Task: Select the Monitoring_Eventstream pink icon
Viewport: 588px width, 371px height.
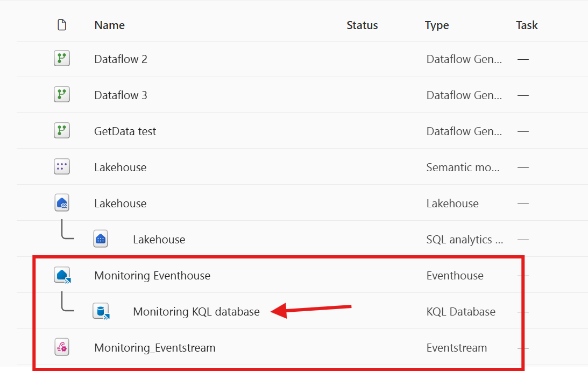Action: click(61, 347)
